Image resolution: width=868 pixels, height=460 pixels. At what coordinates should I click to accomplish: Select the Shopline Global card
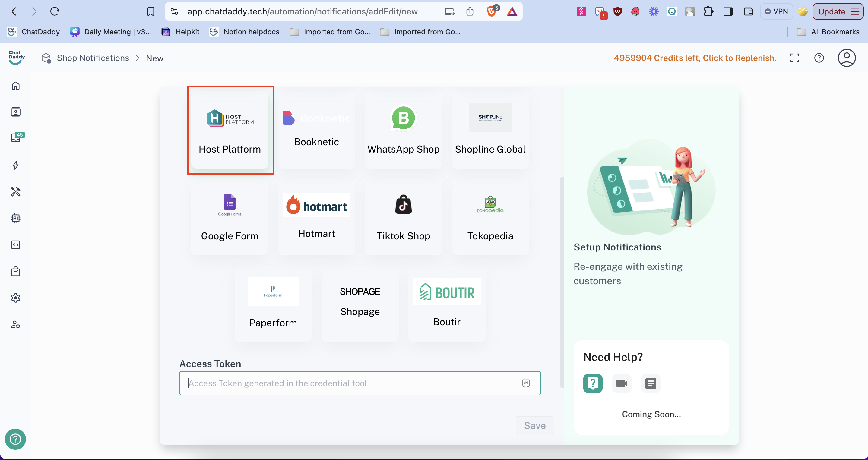click(x=490, y=130)
